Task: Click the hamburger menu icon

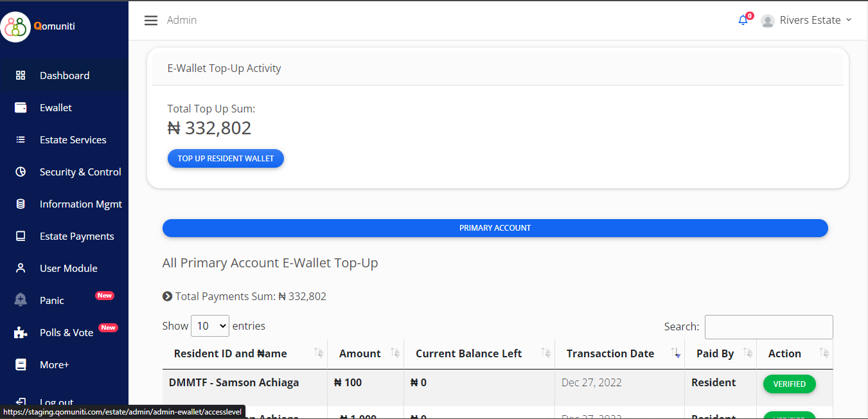Action: [151, 21]
